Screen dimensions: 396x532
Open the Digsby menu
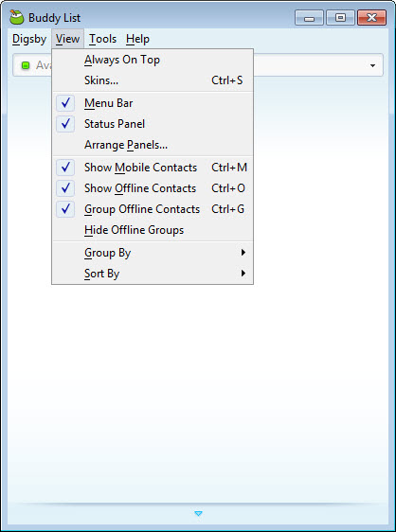[x=29, y=39]
